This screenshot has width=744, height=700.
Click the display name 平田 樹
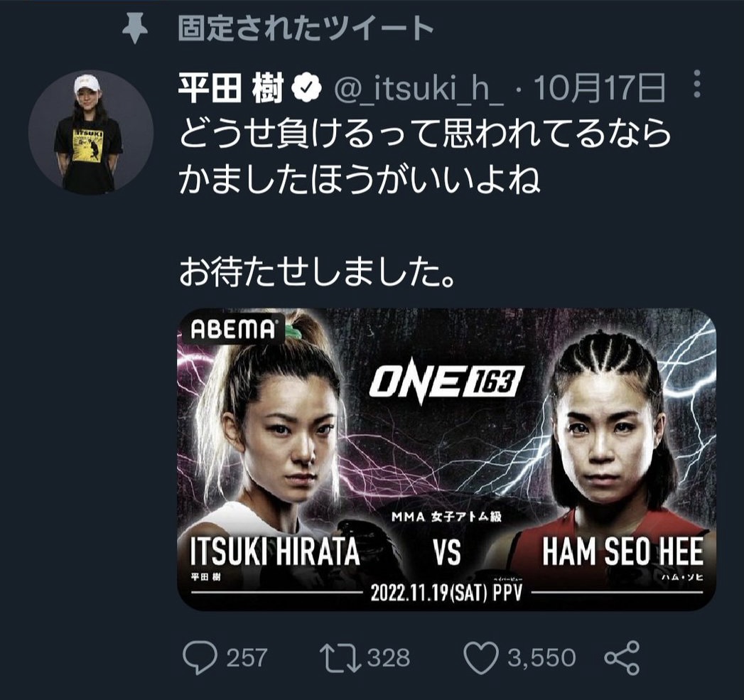[x=231, y=88]
